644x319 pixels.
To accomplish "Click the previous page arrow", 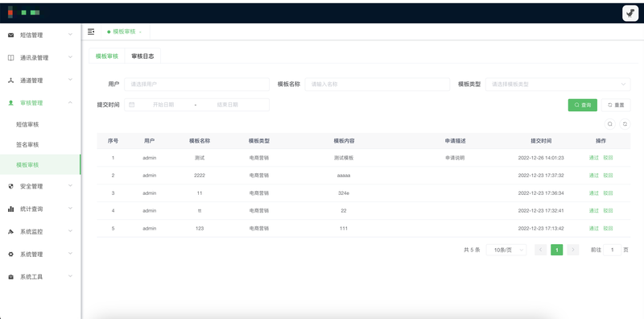I will 540,250.
